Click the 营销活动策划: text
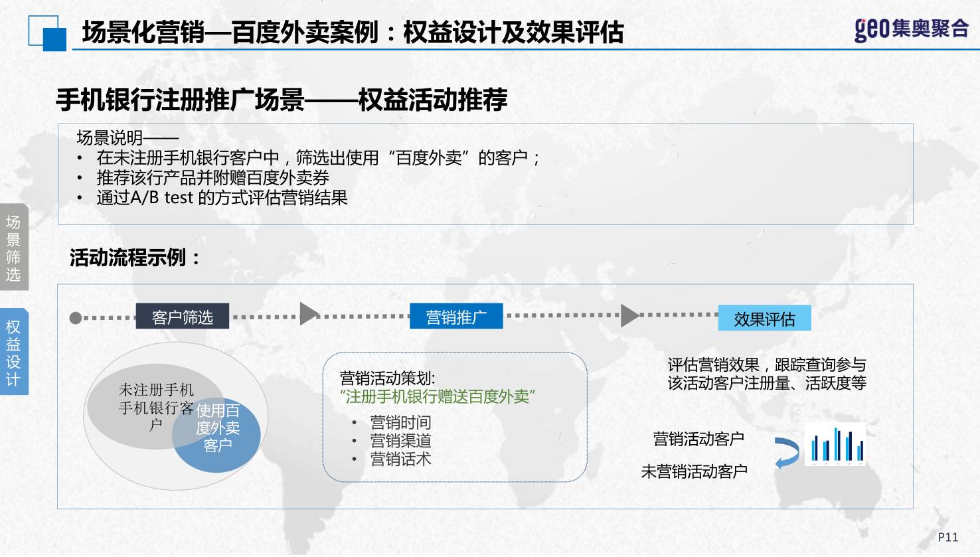 tap(388, 378)
